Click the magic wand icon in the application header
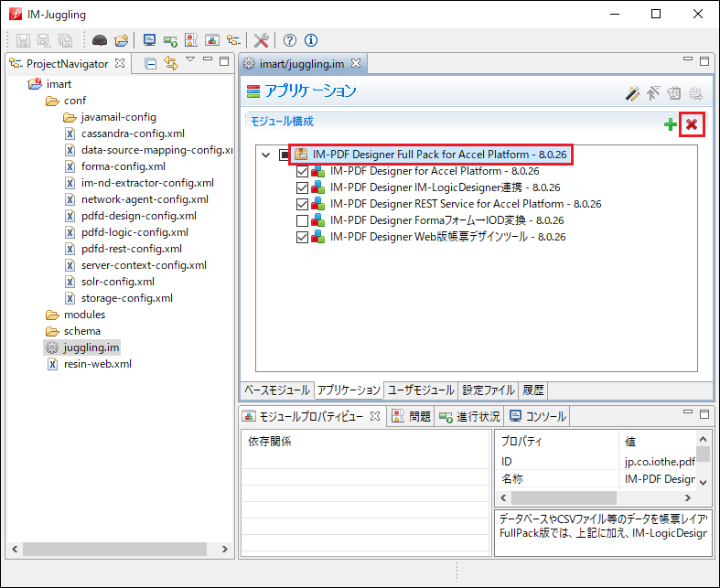This screenshot has height=588, width=720. click(x=632, y=92)
